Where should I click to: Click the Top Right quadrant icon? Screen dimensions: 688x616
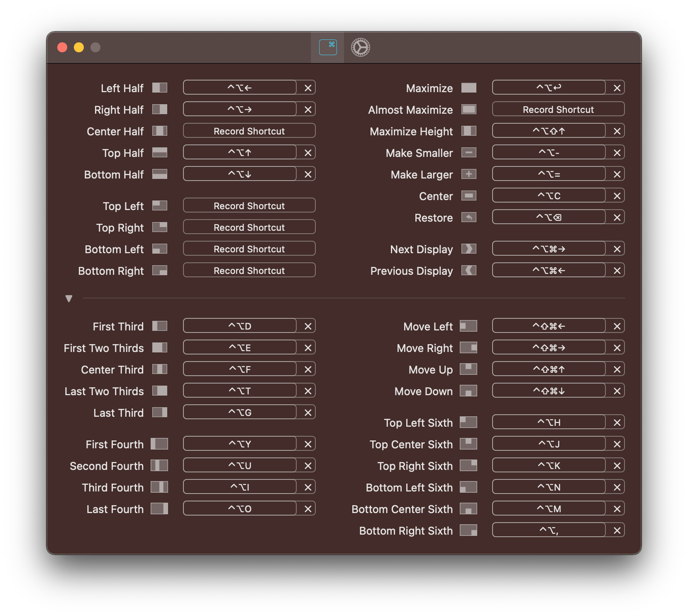[159, 227]
